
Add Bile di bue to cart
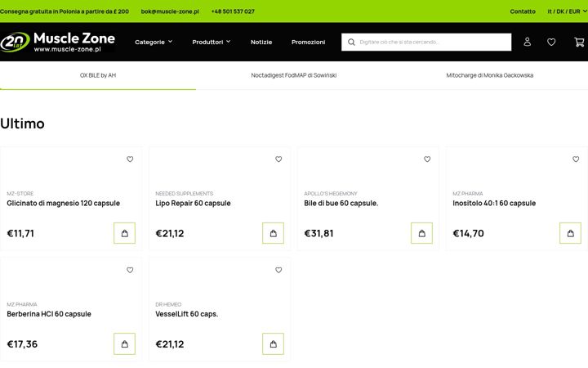click(x=421, y=233)
